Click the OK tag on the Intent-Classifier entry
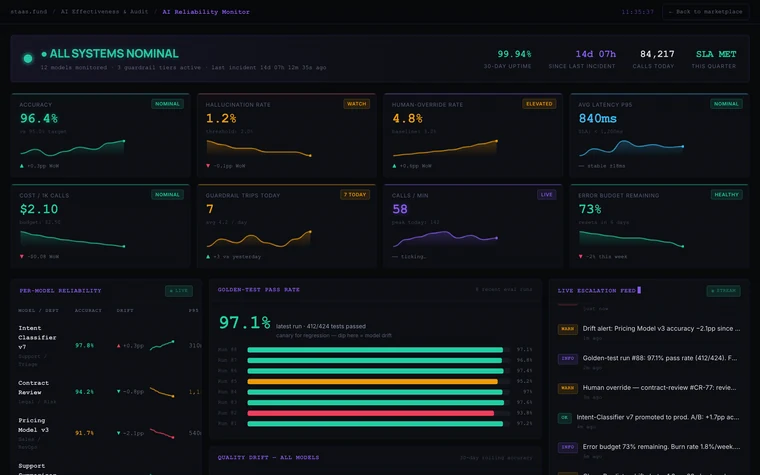The width and height of the screenshot is (760, 475). pos(565,418)
